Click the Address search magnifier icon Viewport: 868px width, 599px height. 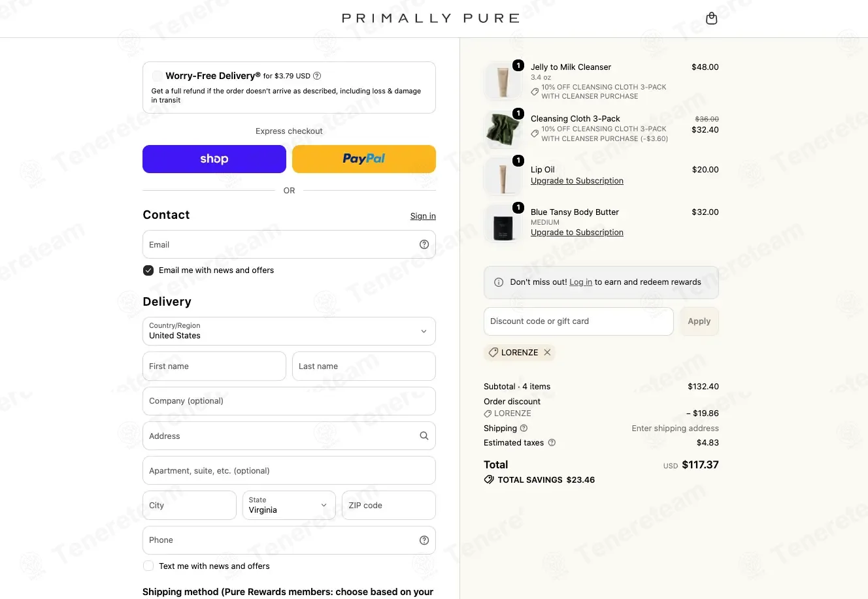[424, 436]
